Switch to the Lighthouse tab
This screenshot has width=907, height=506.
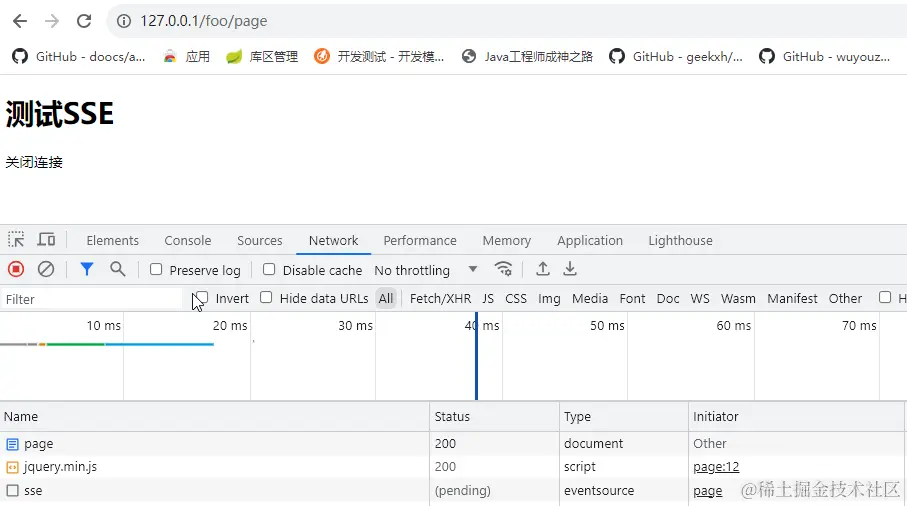click(x=680, y=241)
